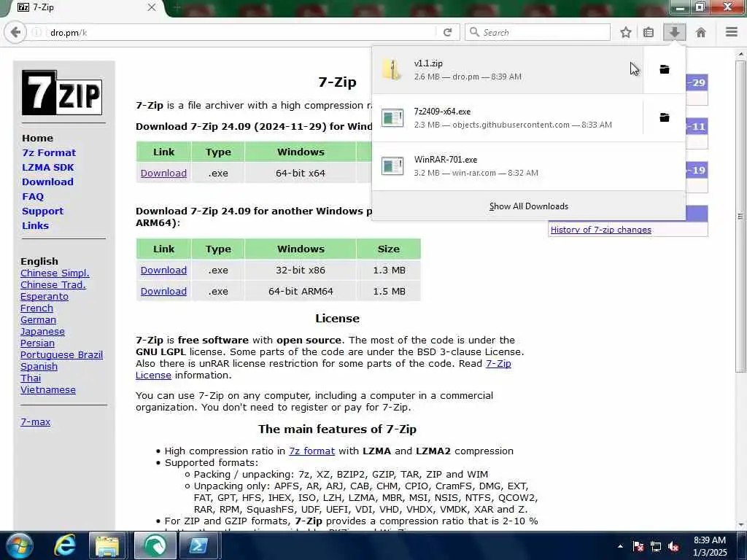Go back using the browser back arrow
Viewport: 747px width, 560px height.
coord(15,32)
